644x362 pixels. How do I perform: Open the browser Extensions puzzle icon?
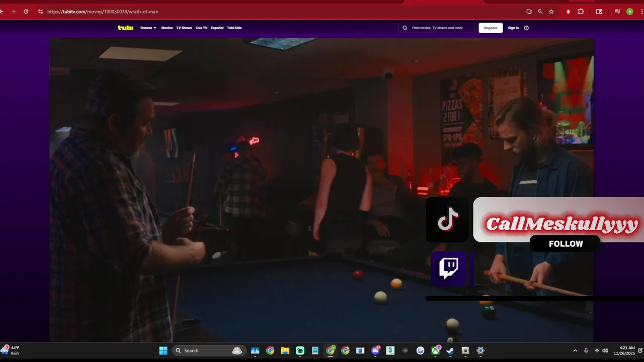[x=581, y=11]
